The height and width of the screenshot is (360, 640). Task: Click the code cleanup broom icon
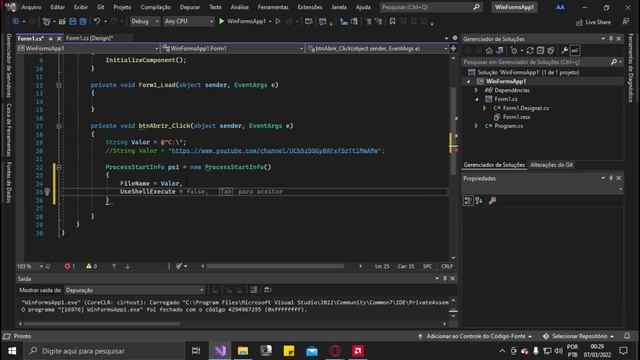pos(179,266)
